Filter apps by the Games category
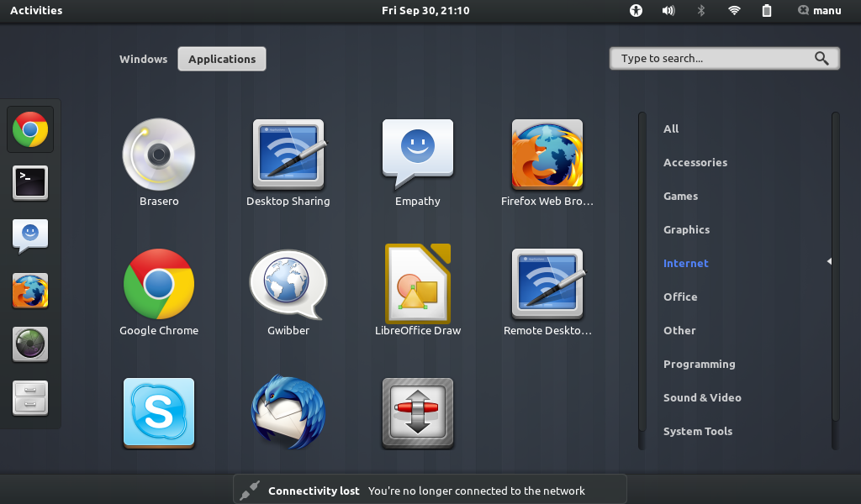This screenshot has width=861, height=504. tap(680, 196)
